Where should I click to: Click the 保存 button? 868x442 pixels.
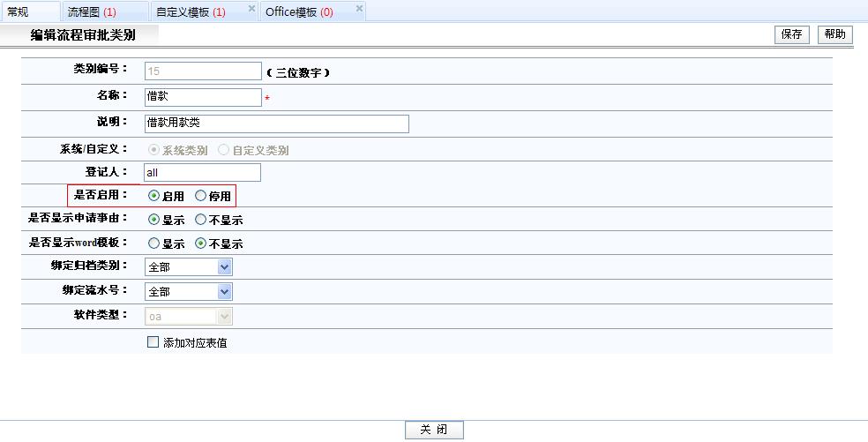[x=791, y=34]
